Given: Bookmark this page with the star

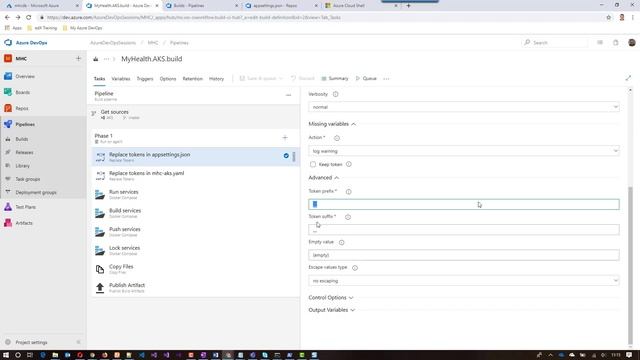Looking at the screenshot, I should [609, 18].
